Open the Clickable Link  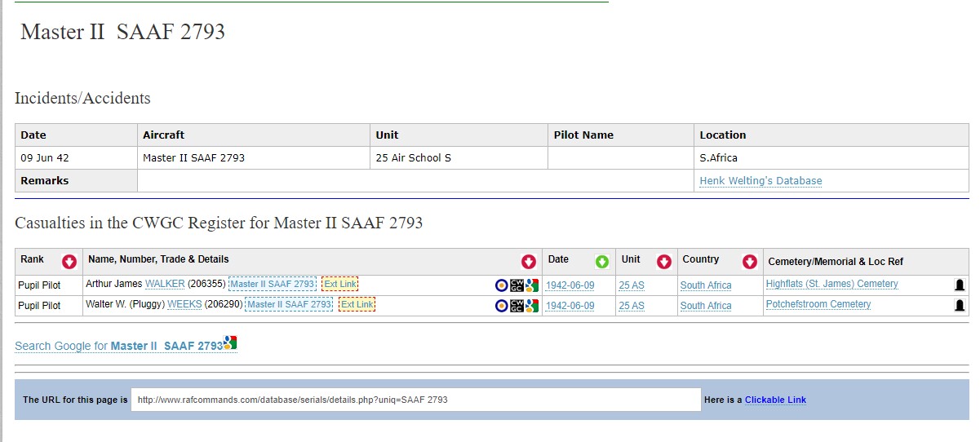(x=775, y=400)
